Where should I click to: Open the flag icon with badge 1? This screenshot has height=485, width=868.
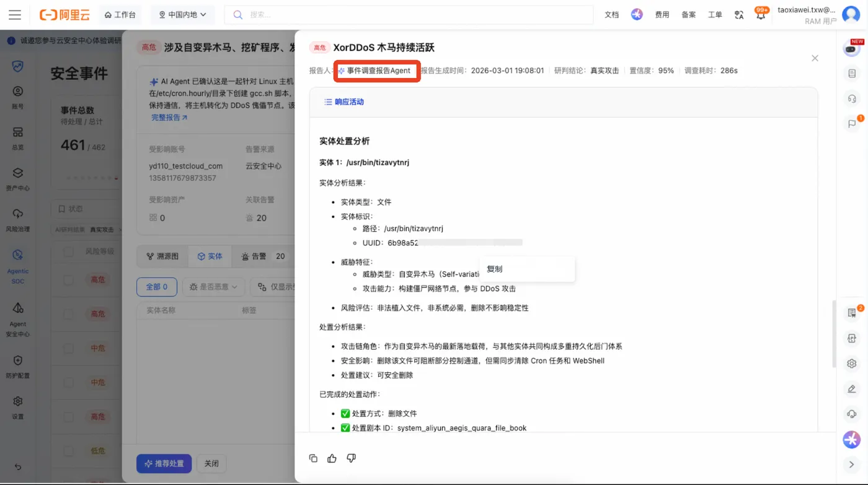point(852,123)
